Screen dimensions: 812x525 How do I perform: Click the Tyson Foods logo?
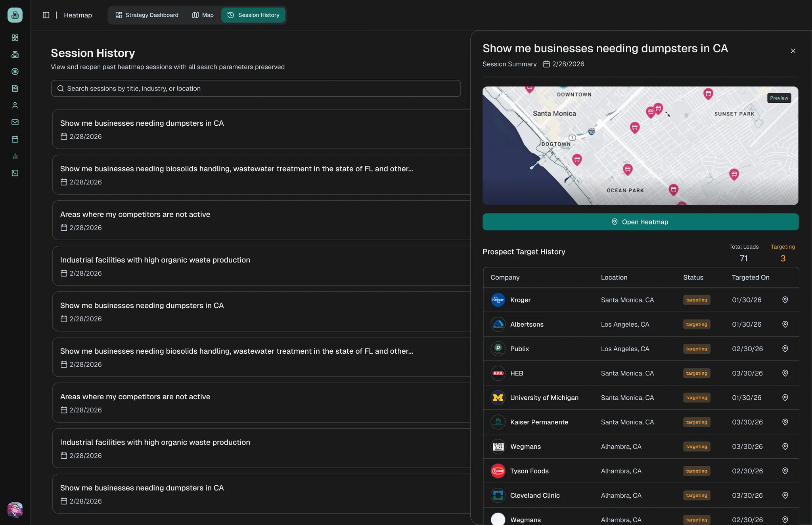tap(498, 471)
